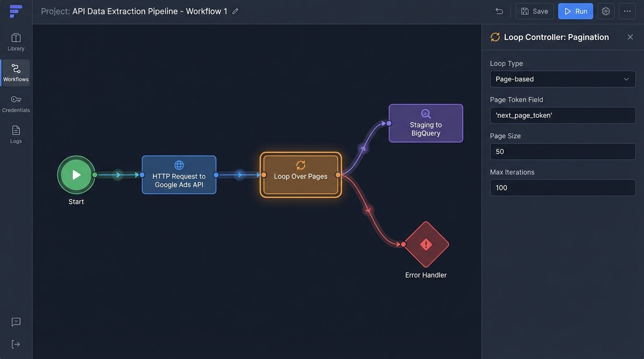644x359 pixels.
Task: View the Logs panel
Action: (x=15, y=135)
